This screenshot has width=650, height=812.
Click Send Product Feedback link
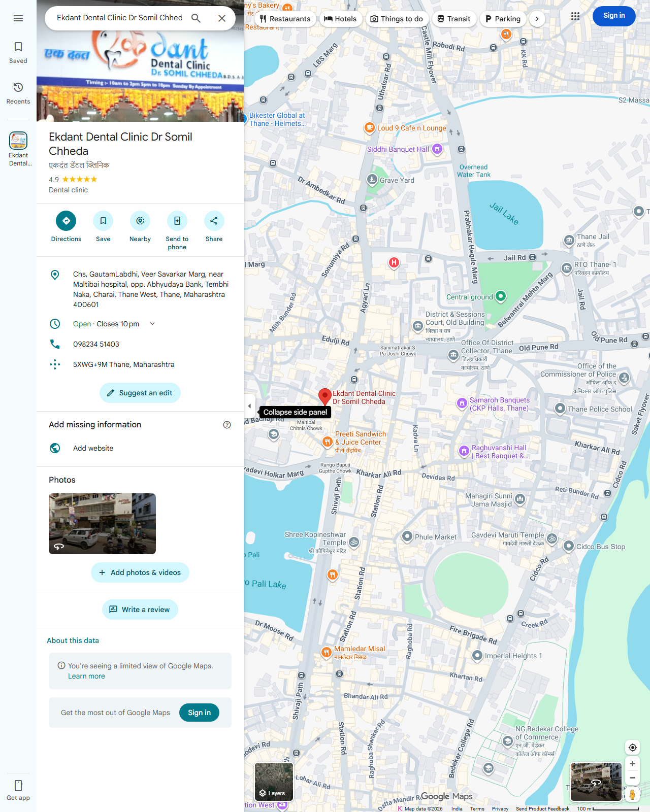(x=542, y=808)
